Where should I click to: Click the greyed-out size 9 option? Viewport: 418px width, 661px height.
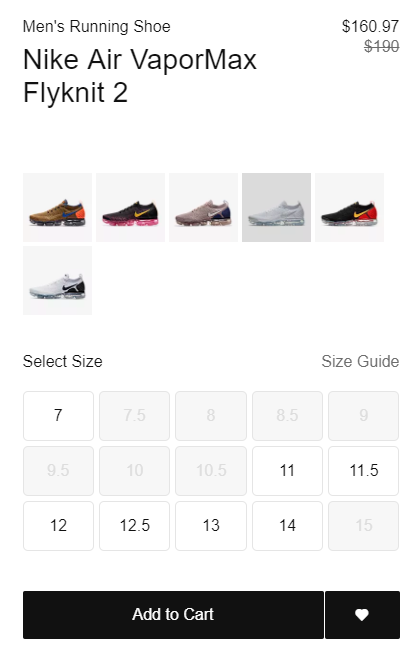click(x=364, y=416)
